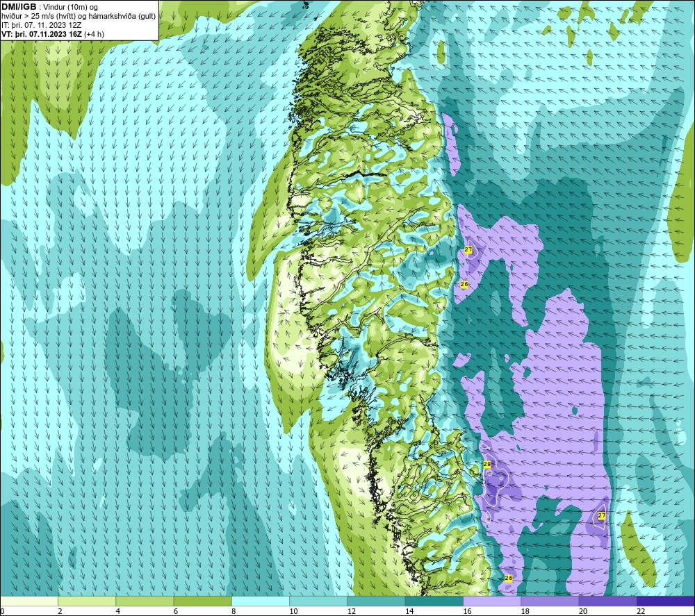Click the "26" gust label just below a "27" label

(464, 284)
